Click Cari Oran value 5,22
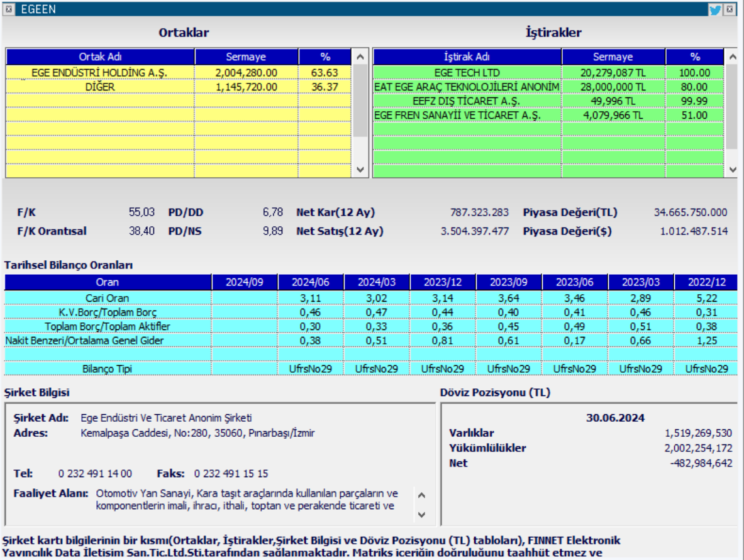Screen dimensions: 744x560 (706, 299)
